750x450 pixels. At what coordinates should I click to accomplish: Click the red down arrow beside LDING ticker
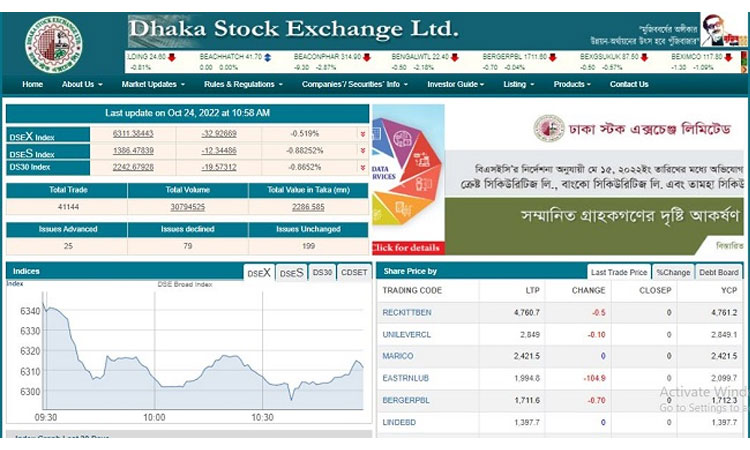tap(172, 58)
